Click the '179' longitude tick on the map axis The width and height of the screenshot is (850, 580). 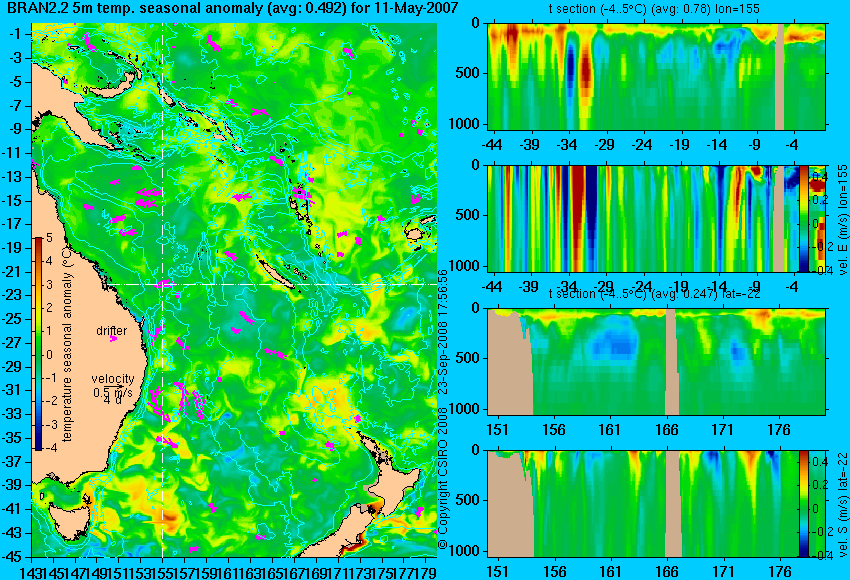tap(426, 572)
